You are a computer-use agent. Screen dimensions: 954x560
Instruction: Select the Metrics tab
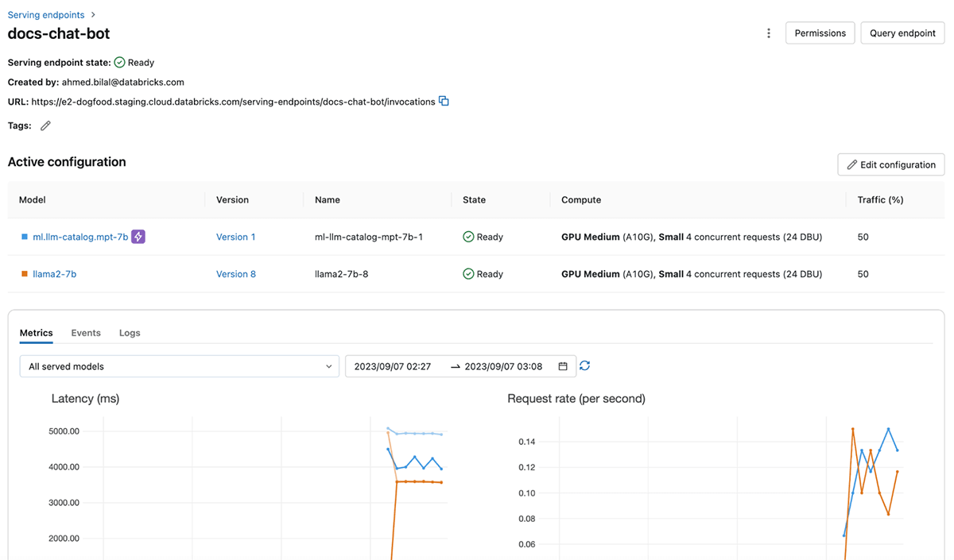pyautogui.click(x=36, y=333)
